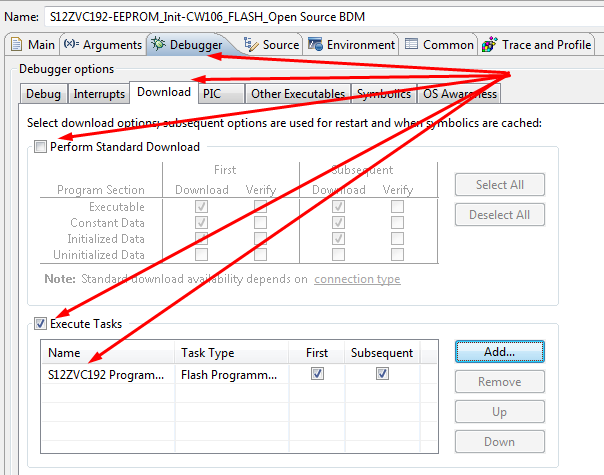This screenshot has height=475, width=604.
Task: Click the Down button
Action: (x=500, y=442)
